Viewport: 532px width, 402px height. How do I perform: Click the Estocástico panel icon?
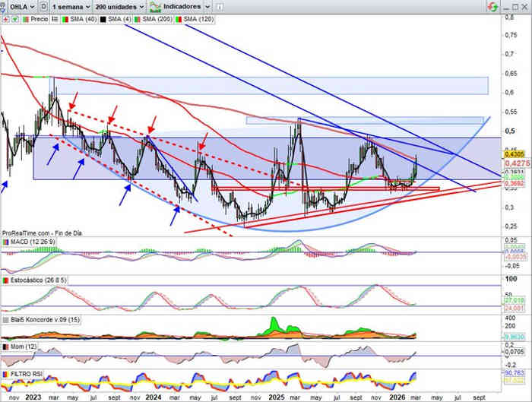[x=5, y=280]
